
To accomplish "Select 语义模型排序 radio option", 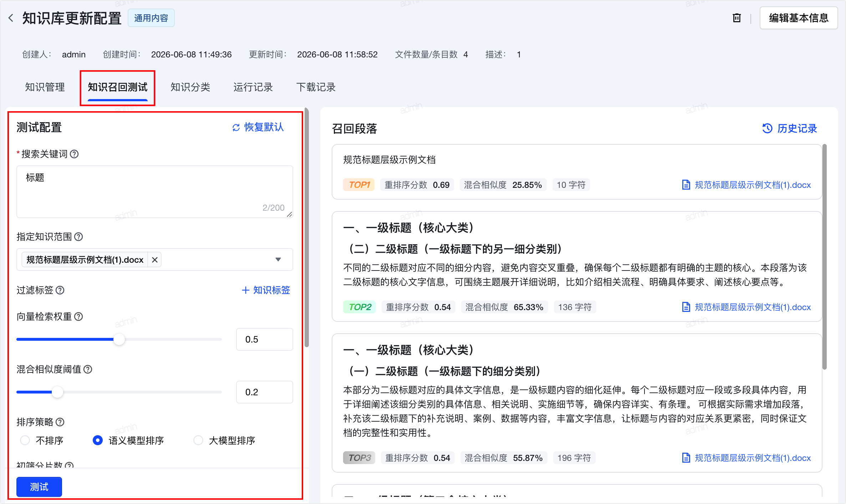I will [x=97, y=441].
